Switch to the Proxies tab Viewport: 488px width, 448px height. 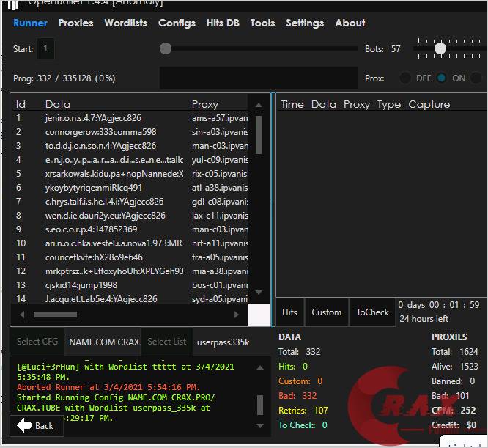pos(75,23)
